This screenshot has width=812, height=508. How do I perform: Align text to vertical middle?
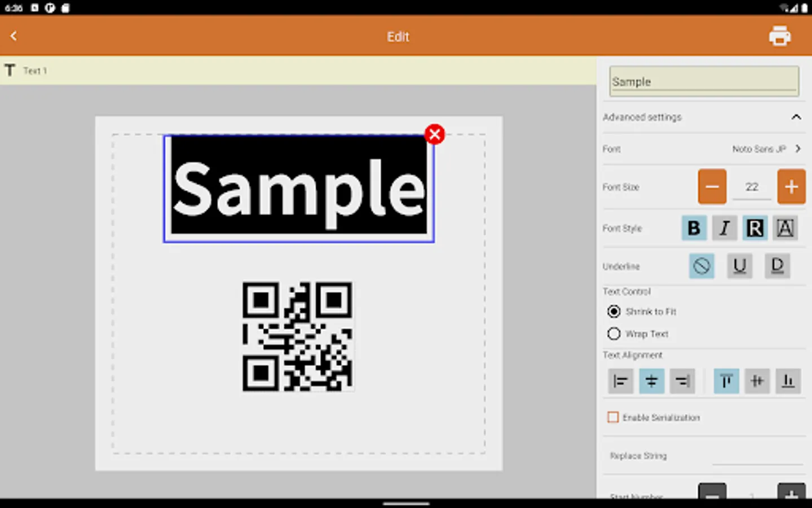point(757,382)
